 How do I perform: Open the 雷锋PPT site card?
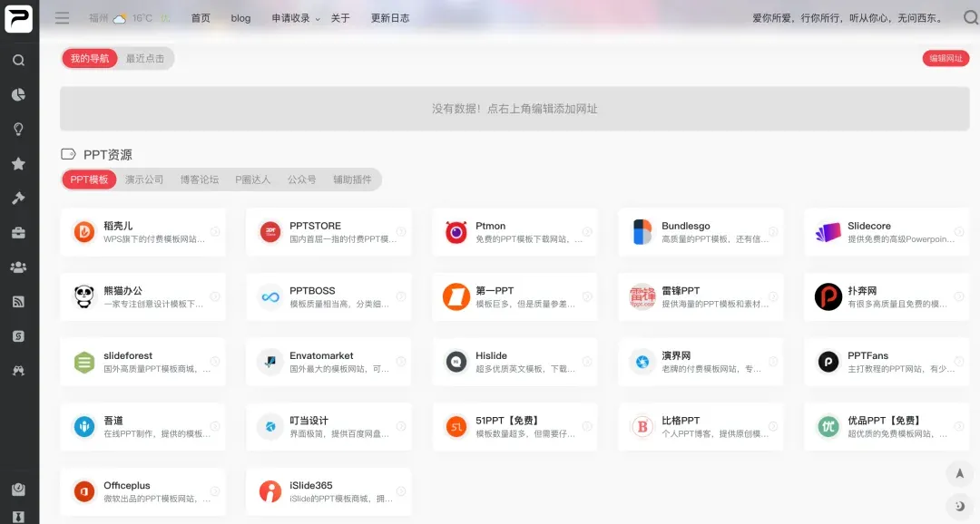pyautogui.click(x=701, y=296)
